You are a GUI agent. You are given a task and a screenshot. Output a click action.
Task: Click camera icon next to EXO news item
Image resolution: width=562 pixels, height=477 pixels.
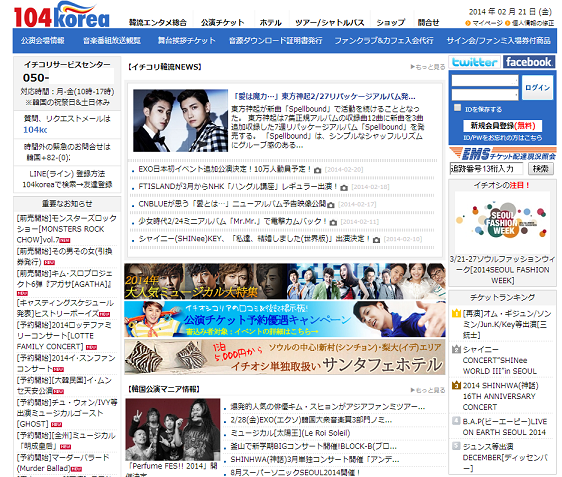[317, 170]
